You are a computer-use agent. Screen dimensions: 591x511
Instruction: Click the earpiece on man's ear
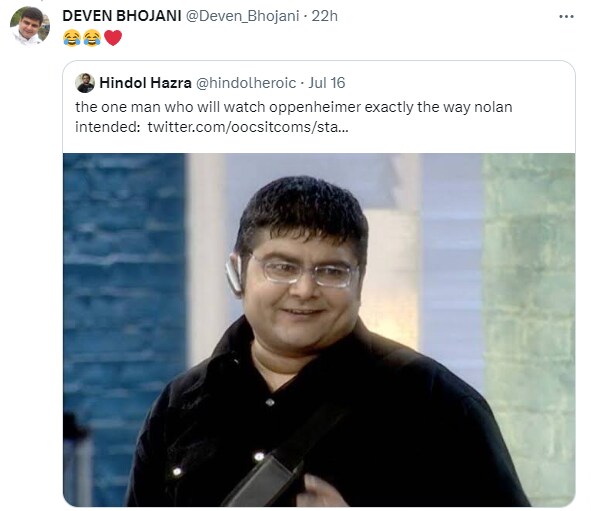coord(234,273)
